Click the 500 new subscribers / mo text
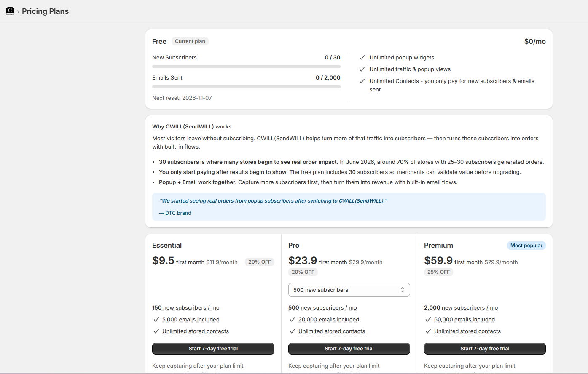 (322, 308)
